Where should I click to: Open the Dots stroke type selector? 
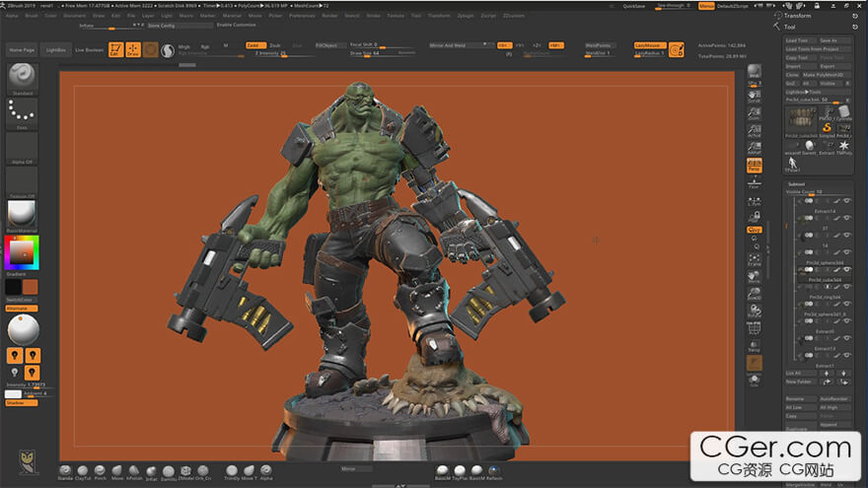[x=22, y=114]
